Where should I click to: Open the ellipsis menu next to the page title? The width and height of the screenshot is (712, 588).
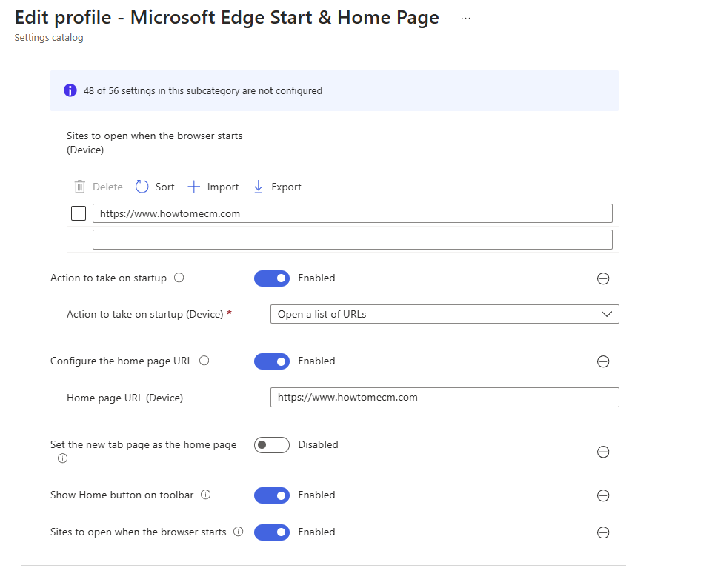pos(465,19)
